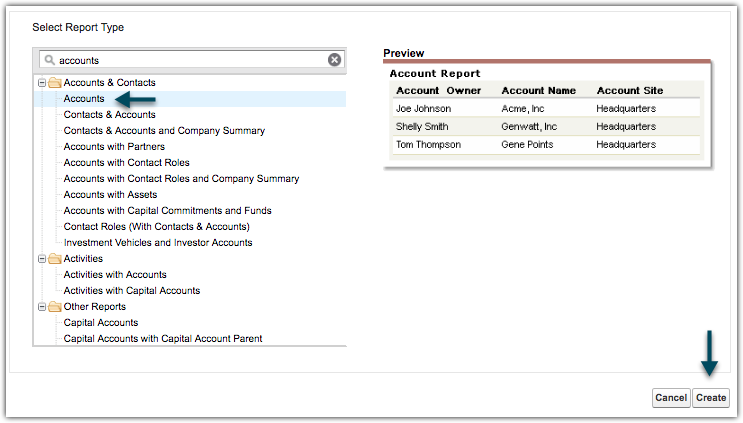Select the Other Reports folder label

(95, 307)
